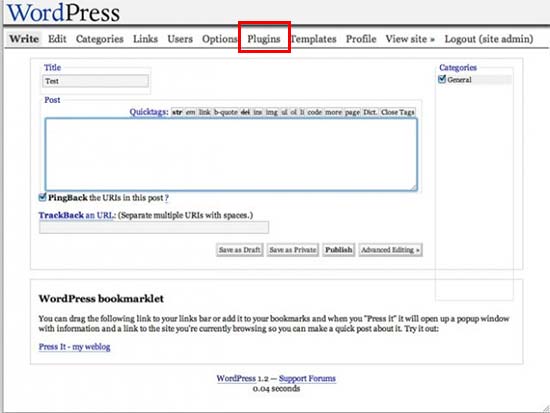Open the Categories admin tab
The height and width of the screenshot is (413, 550).
pyautogui.click(x=100, y=39)
